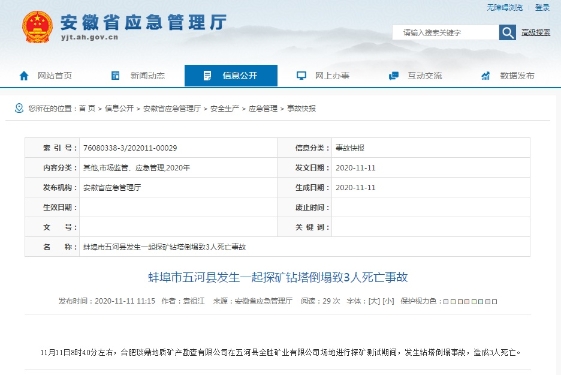The height and width of the screenshot is (375, 561).
Task: Click 安全生产 in the breadcrumb
Action: pyautogui.click(x=224, y=108)
